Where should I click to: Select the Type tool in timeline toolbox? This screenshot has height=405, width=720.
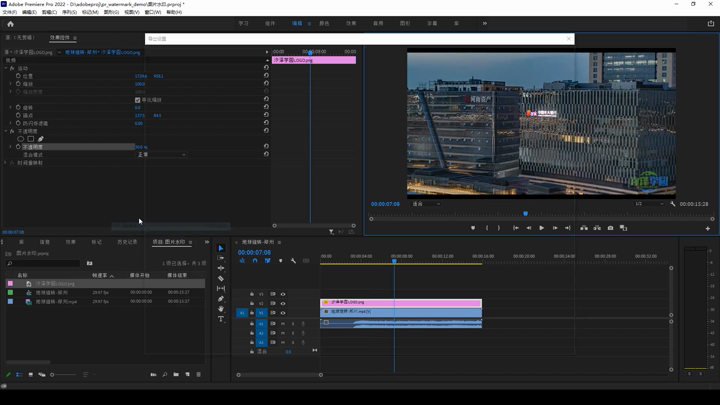221,319
